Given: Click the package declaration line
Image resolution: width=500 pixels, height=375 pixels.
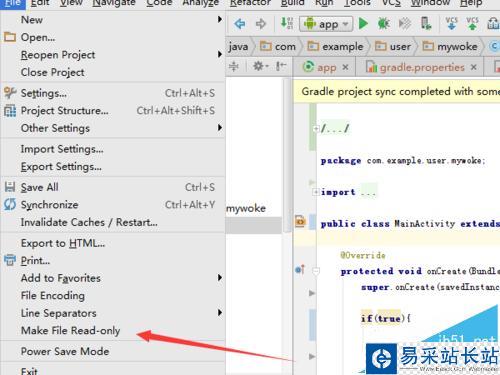Looking at the screenshot, I should coord(403,161).
